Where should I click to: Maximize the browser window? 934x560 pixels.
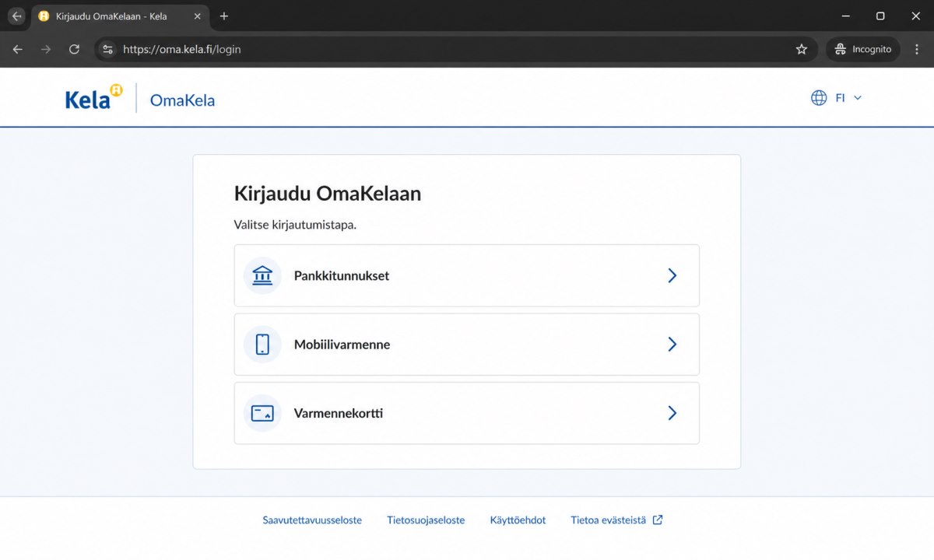[x=880, y=16]
